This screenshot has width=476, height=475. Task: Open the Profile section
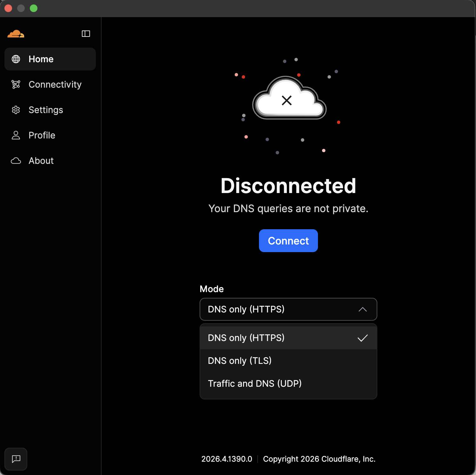pos(50,135)
